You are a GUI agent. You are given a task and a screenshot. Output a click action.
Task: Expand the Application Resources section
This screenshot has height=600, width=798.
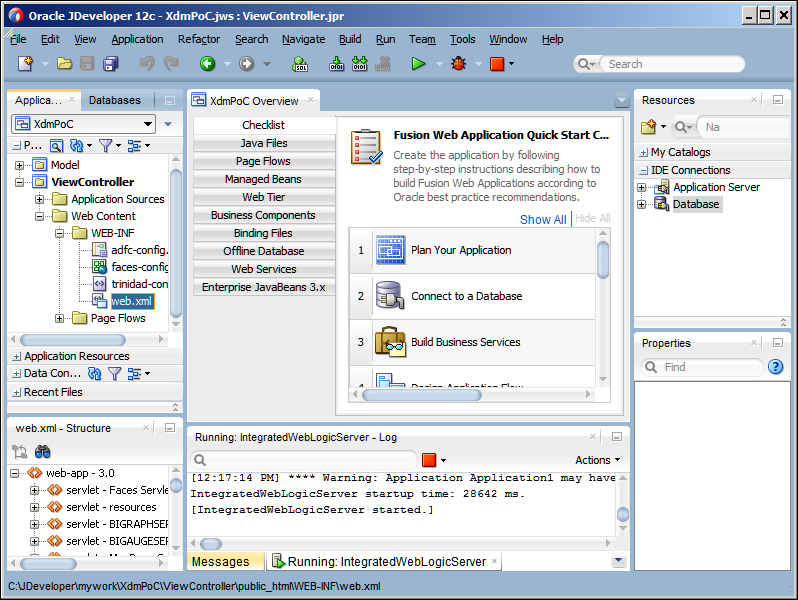pos(16,356)
